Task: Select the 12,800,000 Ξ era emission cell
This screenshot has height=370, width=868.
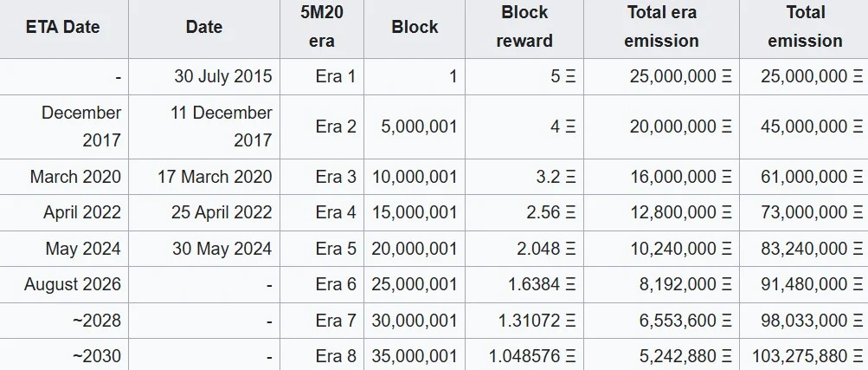Action: (661, 212)
